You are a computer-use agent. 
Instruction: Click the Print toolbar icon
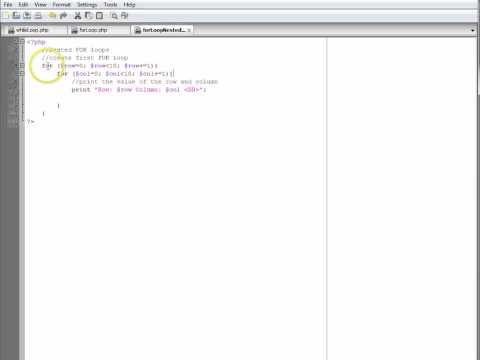38,16
